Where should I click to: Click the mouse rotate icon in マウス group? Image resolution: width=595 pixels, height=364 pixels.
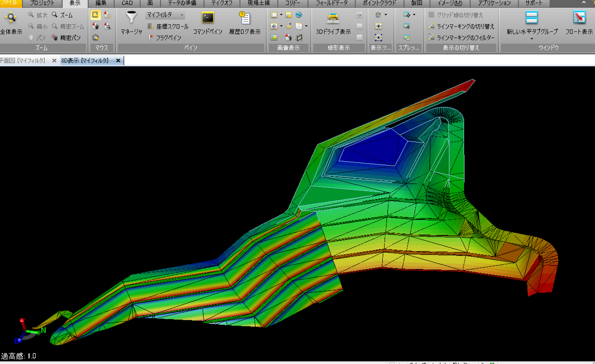107,15
